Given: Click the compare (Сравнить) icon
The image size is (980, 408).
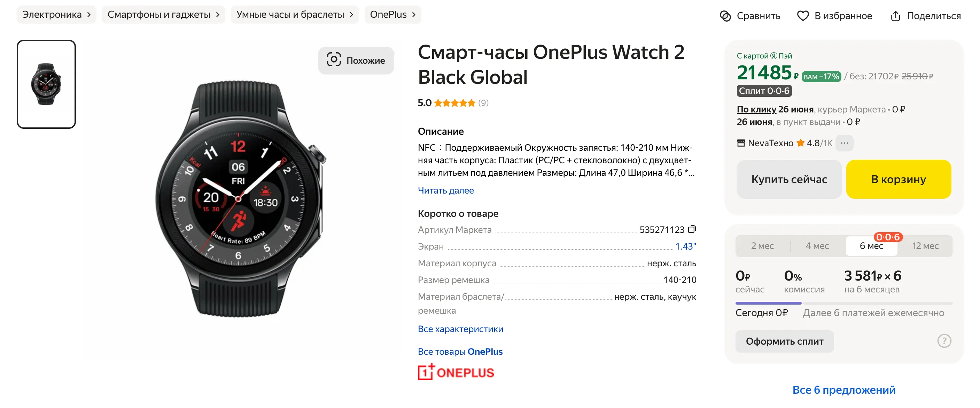Looking at the screenshot, I should click(725, 16).
